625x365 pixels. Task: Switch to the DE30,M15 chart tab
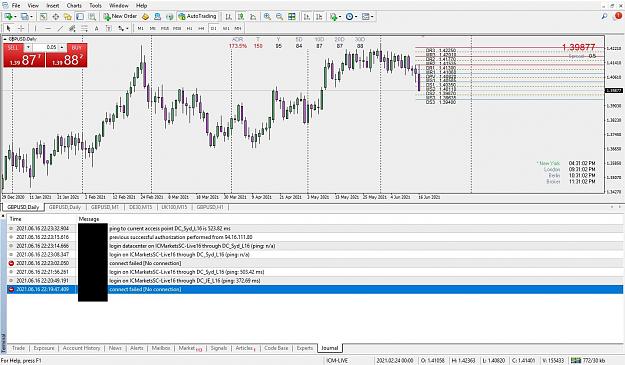141,207
